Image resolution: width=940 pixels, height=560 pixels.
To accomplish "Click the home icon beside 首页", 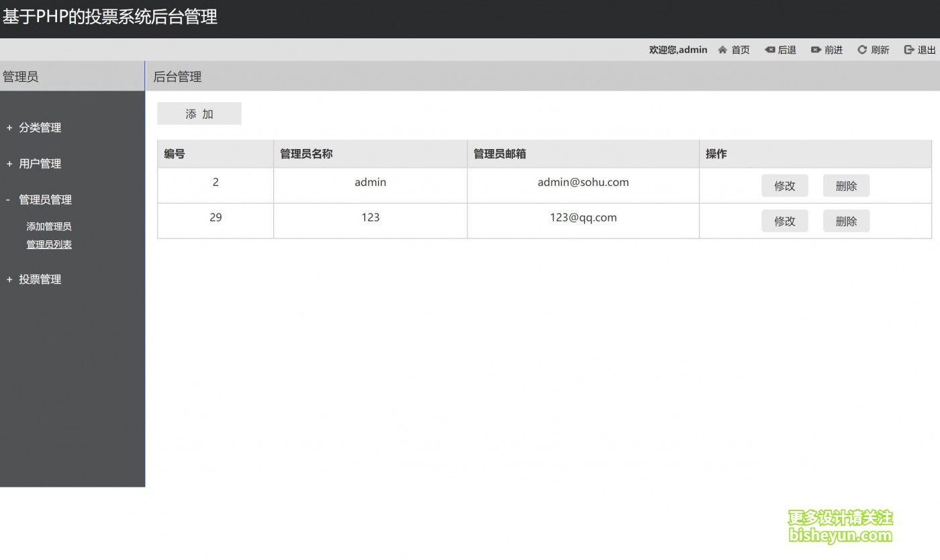I will [722, 50].
